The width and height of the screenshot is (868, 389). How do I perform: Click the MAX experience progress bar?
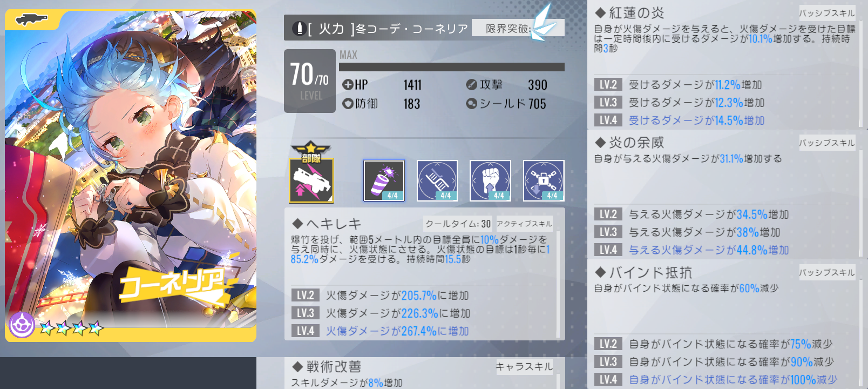tap(452, 67)
